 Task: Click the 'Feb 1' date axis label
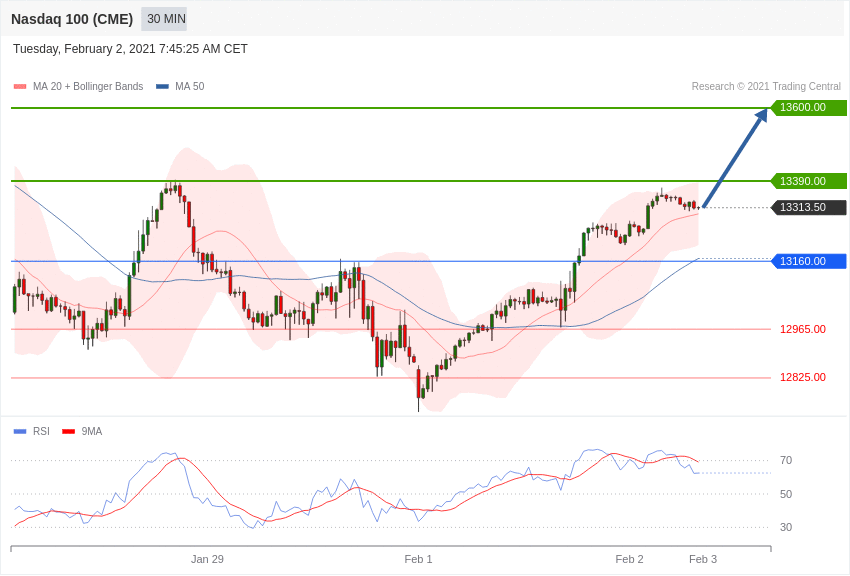(x=418, y=559)
